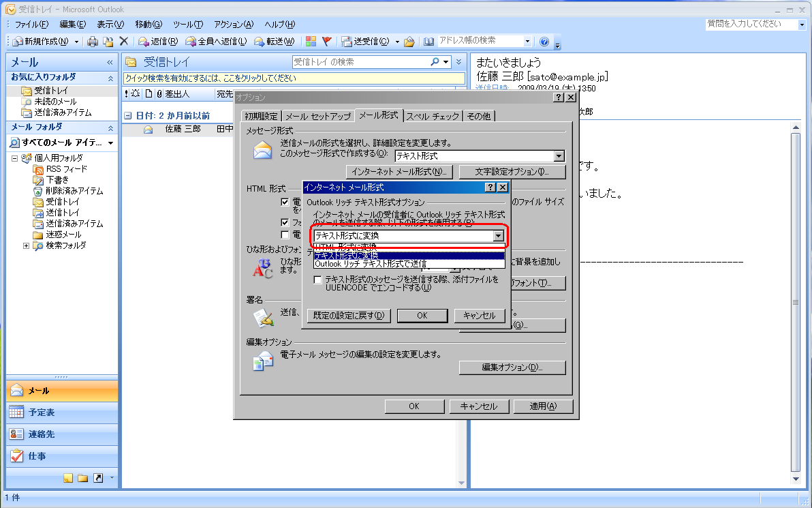
Task: Collapse the 日付: 2 か月前以前 group
Action: click(128, 116)
